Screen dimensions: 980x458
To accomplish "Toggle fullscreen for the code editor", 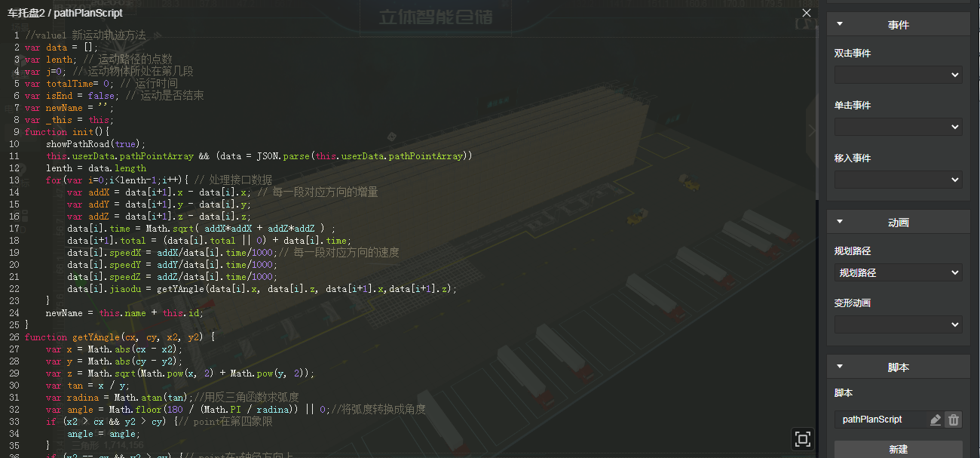I will pos(802,439).
